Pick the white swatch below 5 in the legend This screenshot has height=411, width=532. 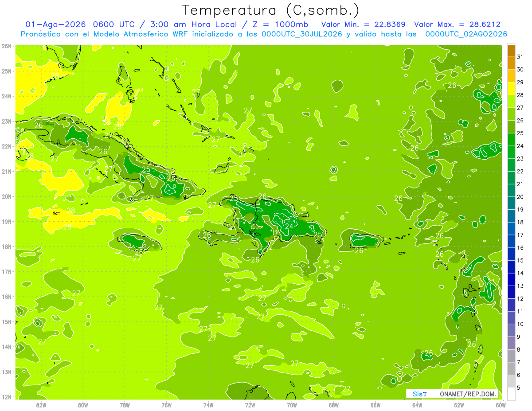point(511,394)
